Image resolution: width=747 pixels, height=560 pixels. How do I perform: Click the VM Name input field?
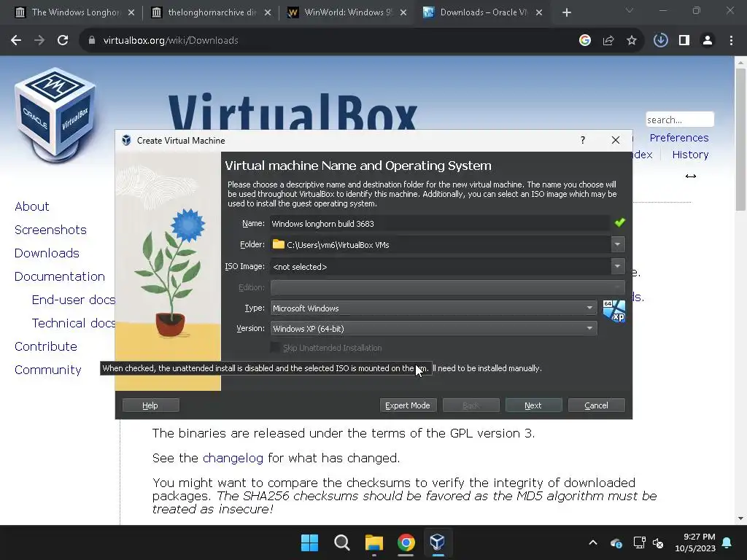(x=439, y=223)
